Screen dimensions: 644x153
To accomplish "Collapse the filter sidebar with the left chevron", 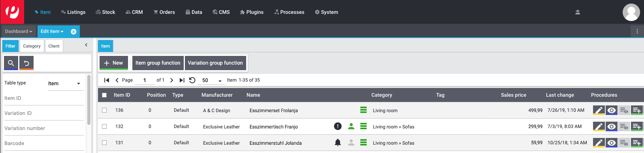I will click(86, 45).
